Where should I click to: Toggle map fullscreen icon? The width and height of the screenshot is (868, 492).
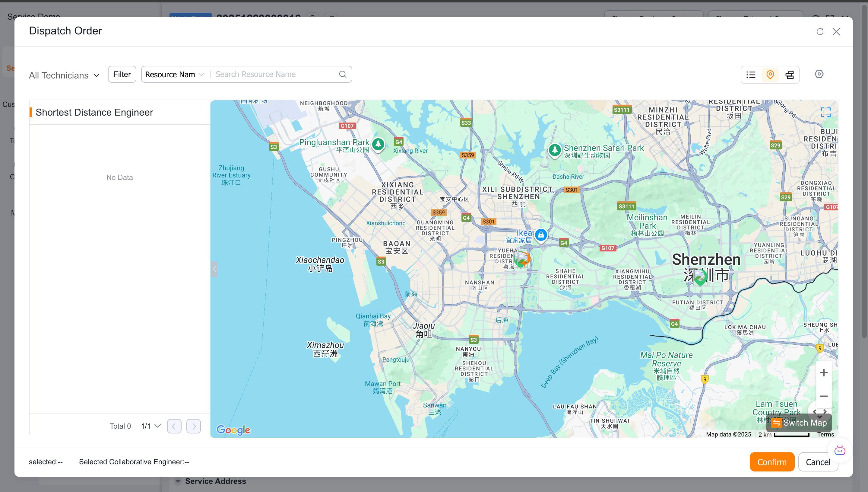(825, 112)
